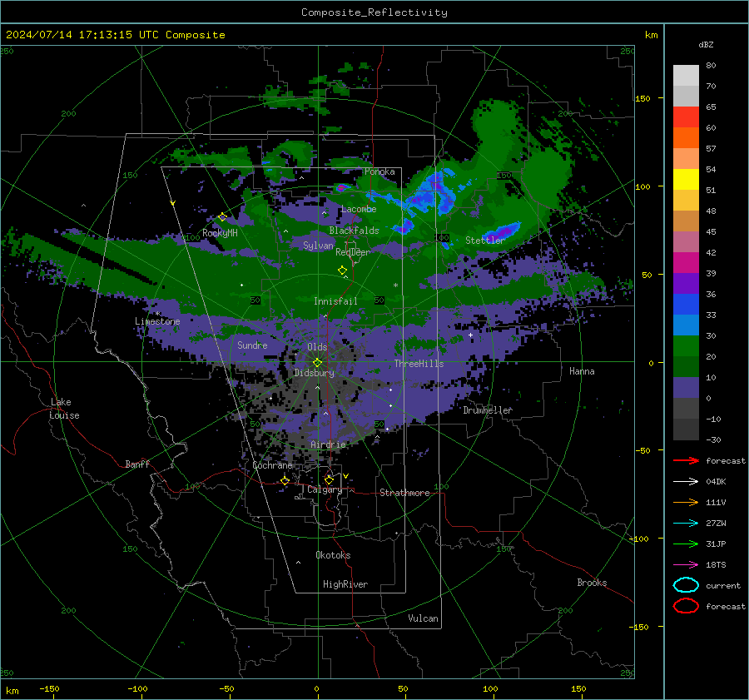The image size is (749, 700).
Task: Click the red forecast arrow in legend
Action: coord(686,460)
